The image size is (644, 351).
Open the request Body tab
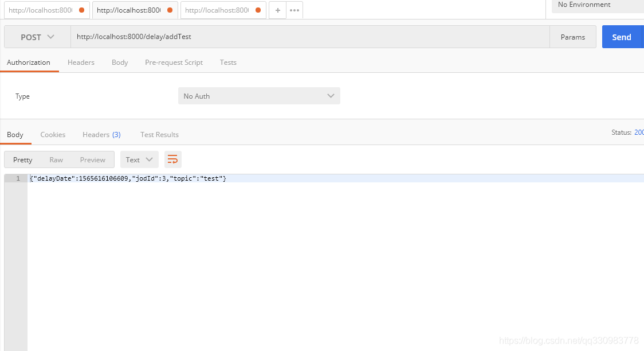(x=120, y=63)
